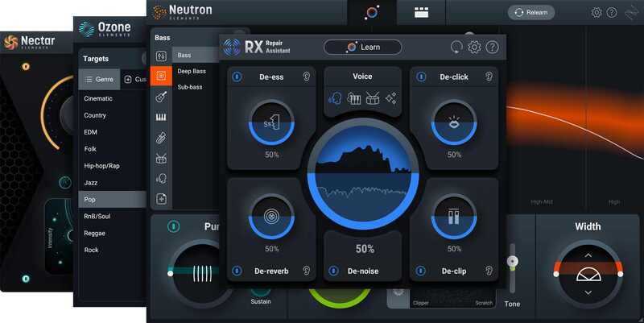Click the Relearn button in Neutron

pos(530,12)
